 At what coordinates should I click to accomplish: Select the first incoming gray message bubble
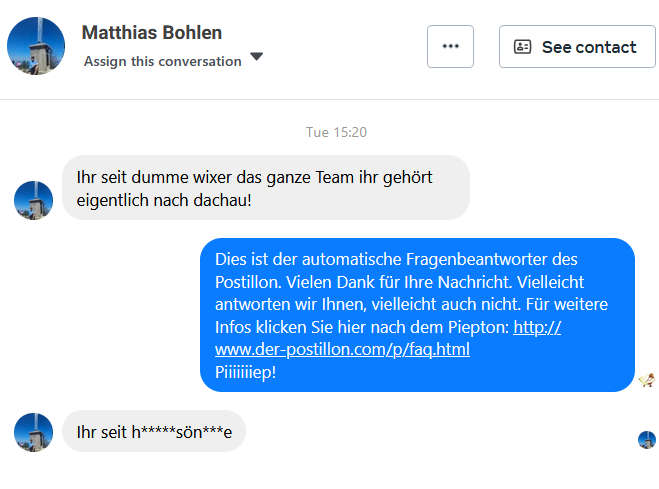pos(266,187)
